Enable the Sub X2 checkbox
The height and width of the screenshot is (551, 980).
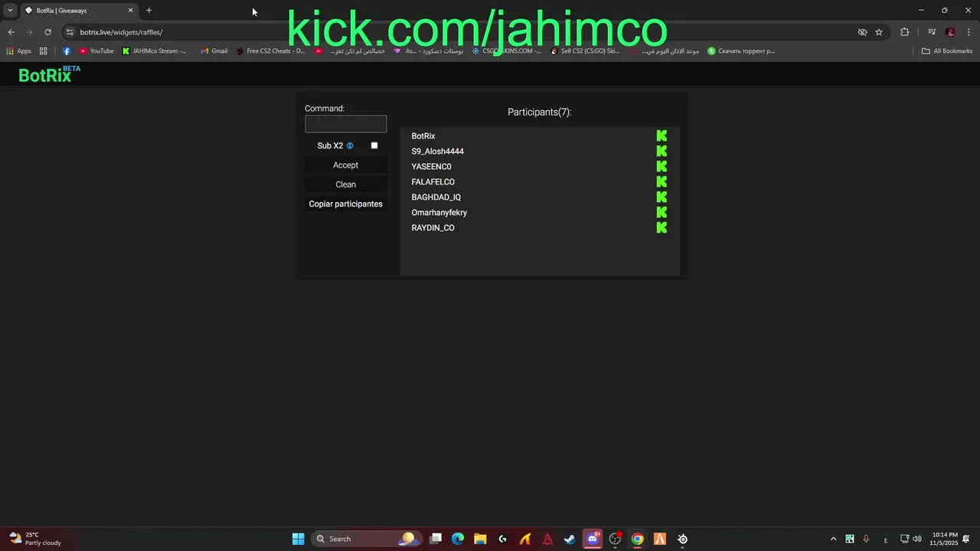pyautogui.click(x=374, y=145)
